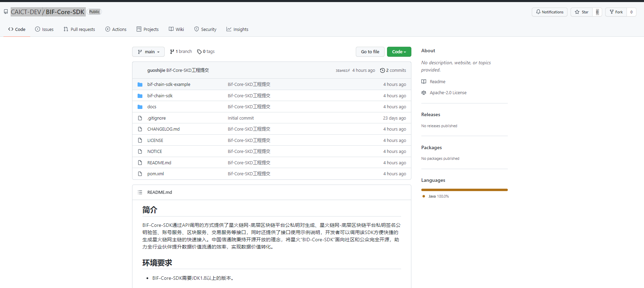This screenshot has height=288, width=644.
Task: Open the Security tab
Action: pos(205,30)
